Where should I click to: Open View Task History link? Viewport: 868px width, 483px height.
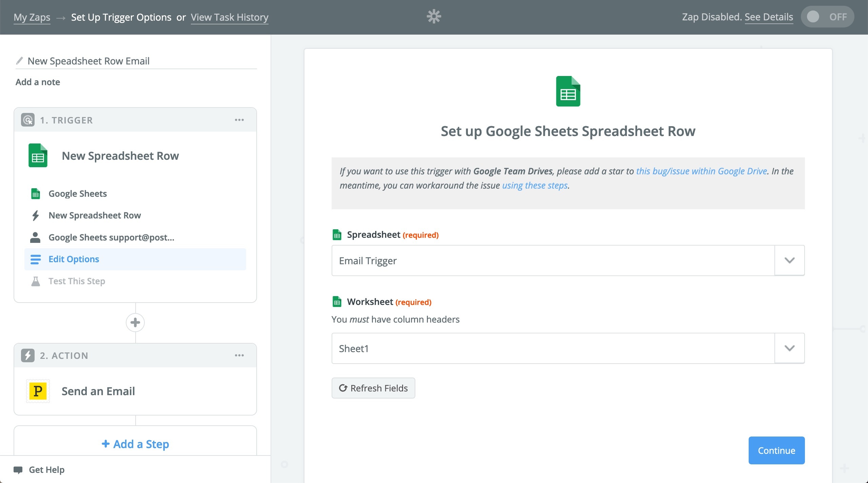pos(230,17)
